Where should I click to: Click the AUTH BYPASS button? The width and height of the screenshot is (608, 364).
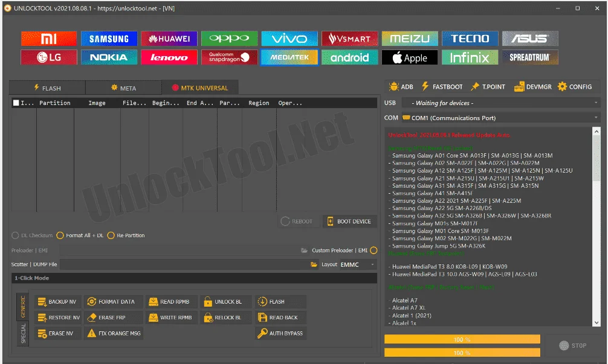tap(281, 333)
